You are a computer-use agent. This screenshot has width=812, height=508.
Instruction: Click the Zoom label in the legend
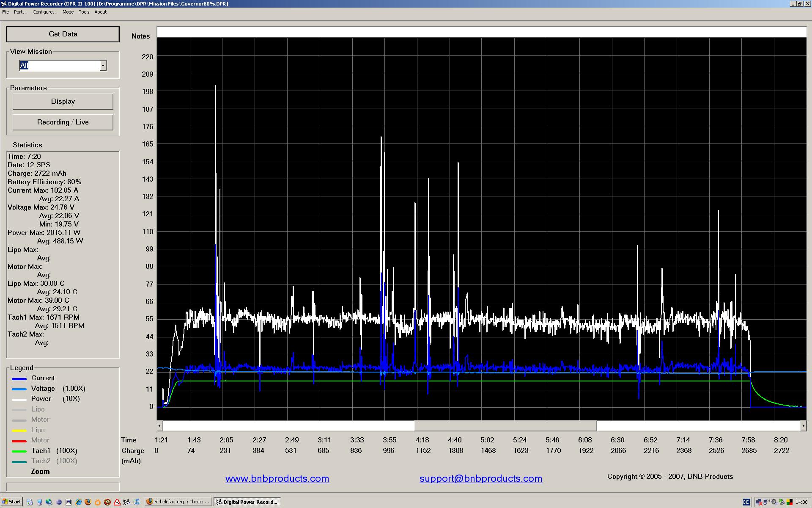[x=40, y=471]
